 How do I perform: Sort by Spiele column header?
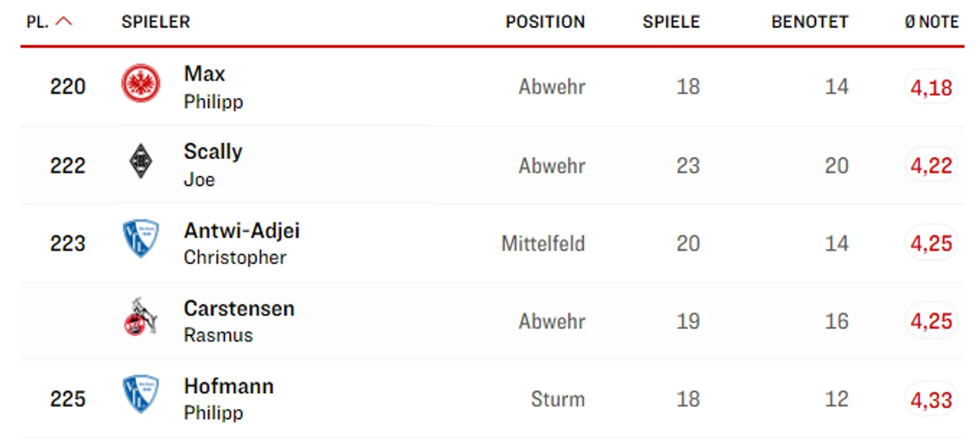pos(671,21)
